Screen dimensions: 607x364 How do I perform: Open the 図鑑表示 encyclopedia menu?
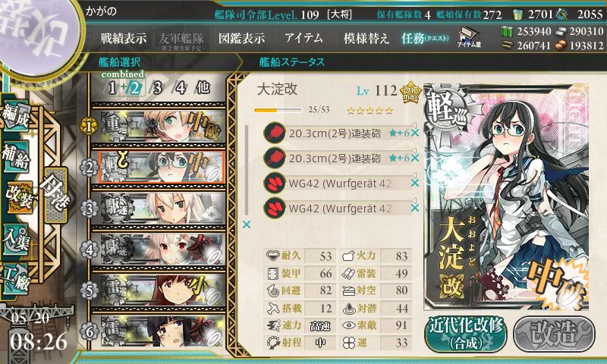click(x=241, y=38)
